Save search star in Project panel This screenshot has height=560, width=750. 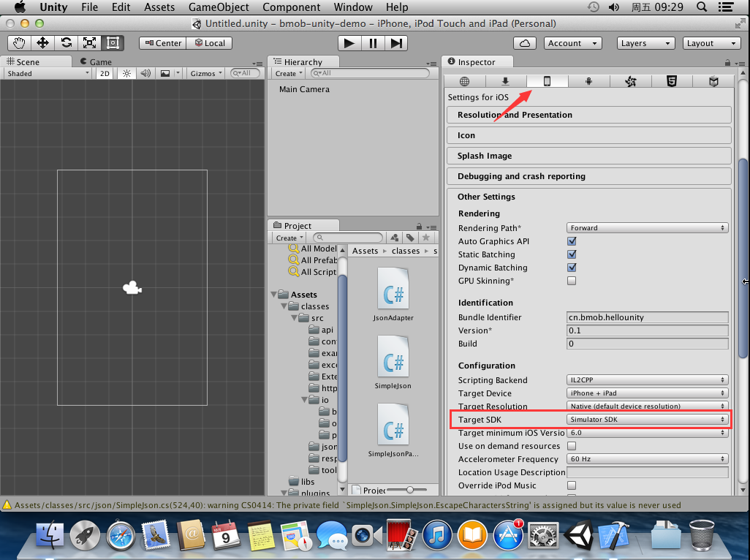425,238
